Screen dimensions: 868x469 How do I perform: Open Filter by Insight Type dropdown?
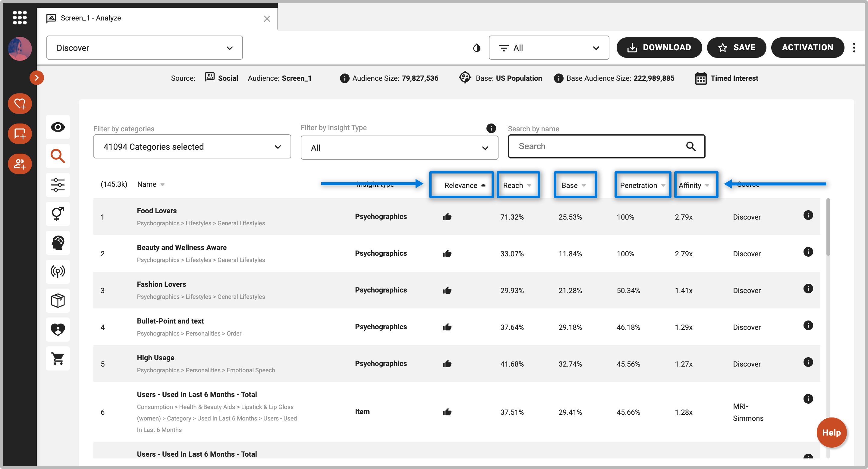399,148
